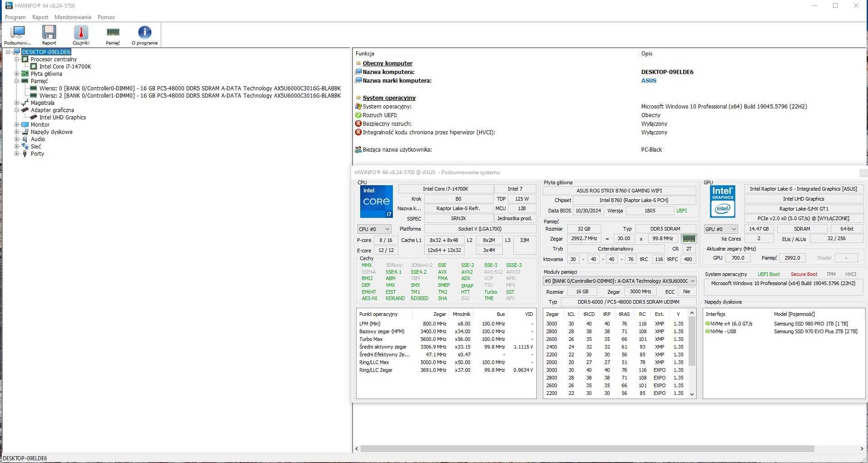Click the Płyta główna motherboard icon
Screen dimensions: 868x463
coord(25,74)
